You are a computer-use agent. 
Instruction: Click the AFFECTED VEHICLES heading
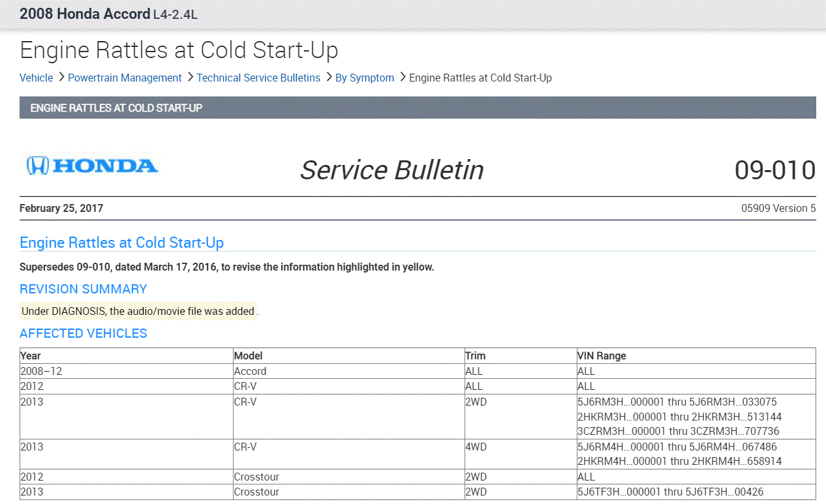84,333
